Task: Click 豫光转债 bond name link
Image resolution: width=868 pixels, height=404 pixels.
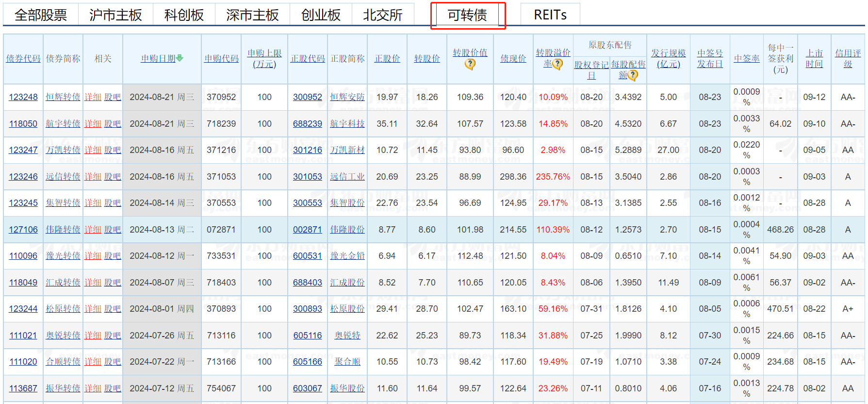Action: pos(63,256)
